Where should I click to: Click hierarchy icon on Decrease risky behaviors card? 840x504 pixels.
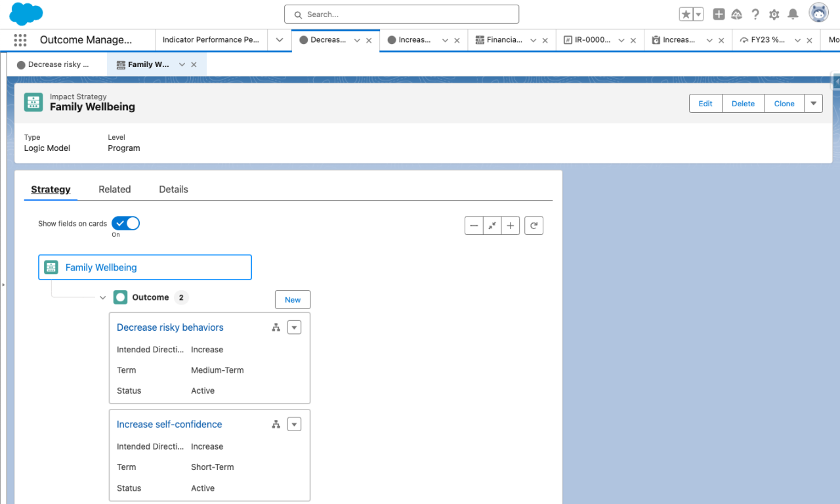coord(276,327)
